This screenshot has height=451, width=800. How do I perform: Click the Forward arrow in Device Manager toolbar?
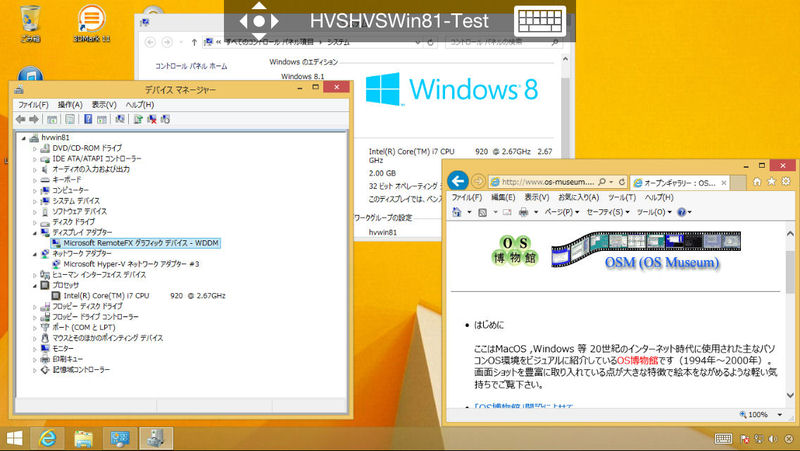click(x=34, y=119)
